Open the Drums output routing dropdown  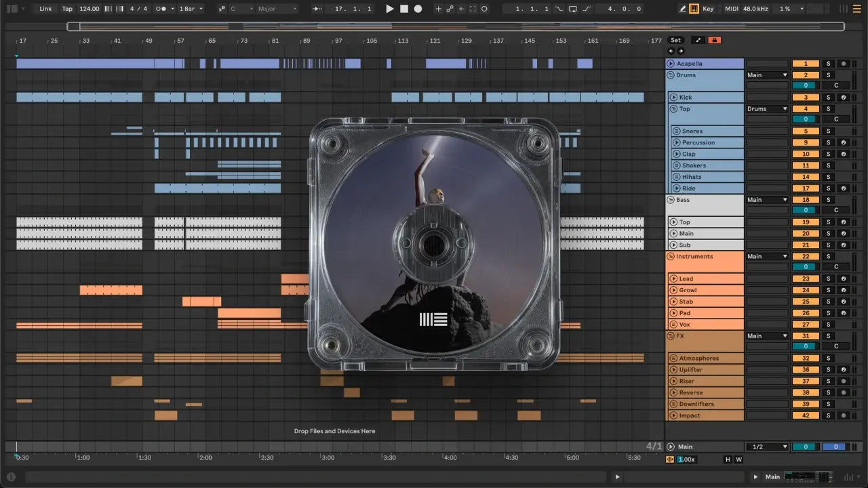click(x=767, y=75)
